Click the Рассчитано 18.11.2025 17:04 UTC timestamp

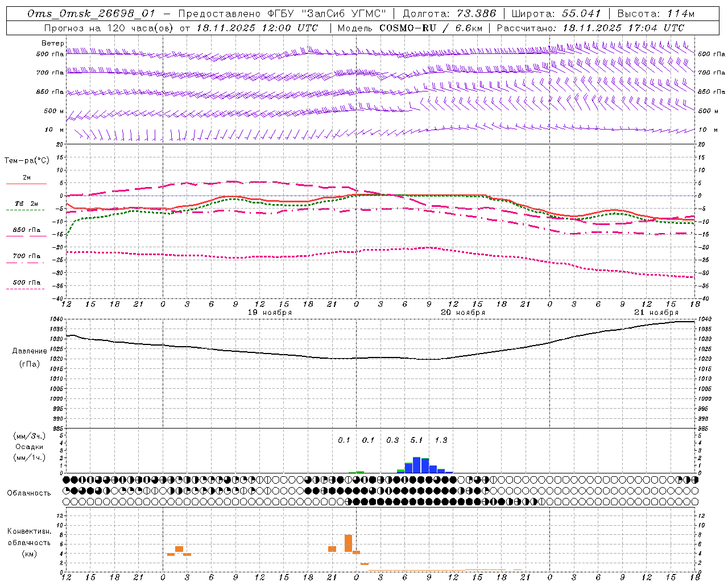point(590,27)
